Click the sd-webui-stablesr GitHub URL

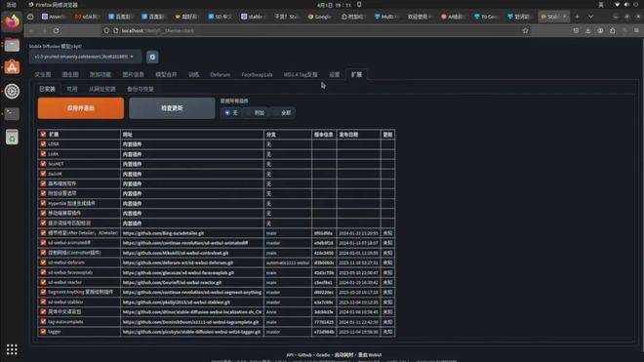tap(177, 302)
